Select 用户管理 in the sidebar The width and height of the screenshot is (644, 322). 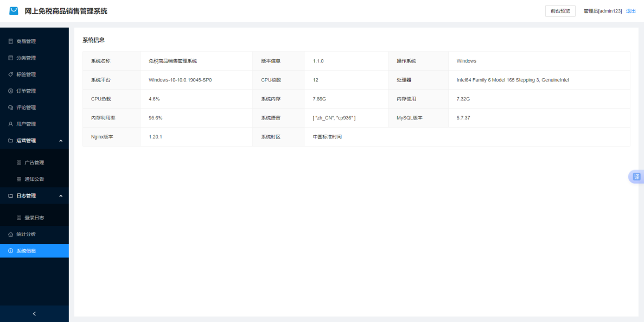(x=35, y=124)
